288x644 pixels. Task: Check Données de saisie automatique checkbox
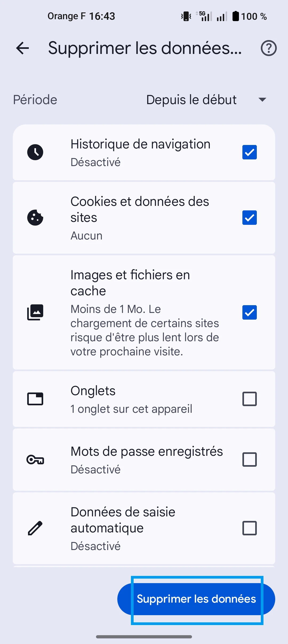pos(249,528)
